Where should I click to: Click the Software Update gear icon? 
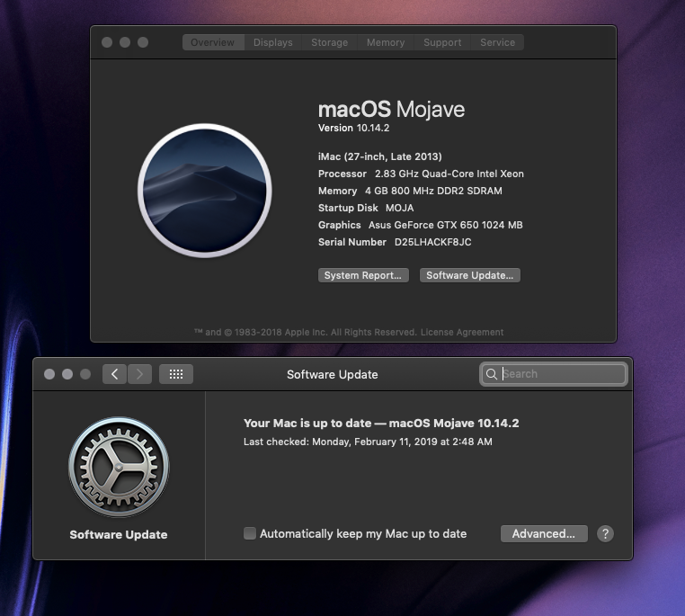[119, 467]
